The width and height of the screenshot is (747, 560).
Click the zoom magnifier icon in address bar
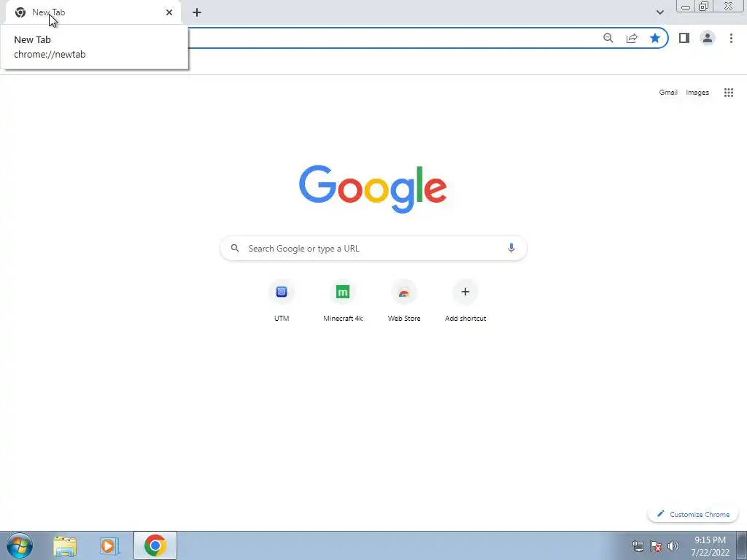click(x=608, y=38)
